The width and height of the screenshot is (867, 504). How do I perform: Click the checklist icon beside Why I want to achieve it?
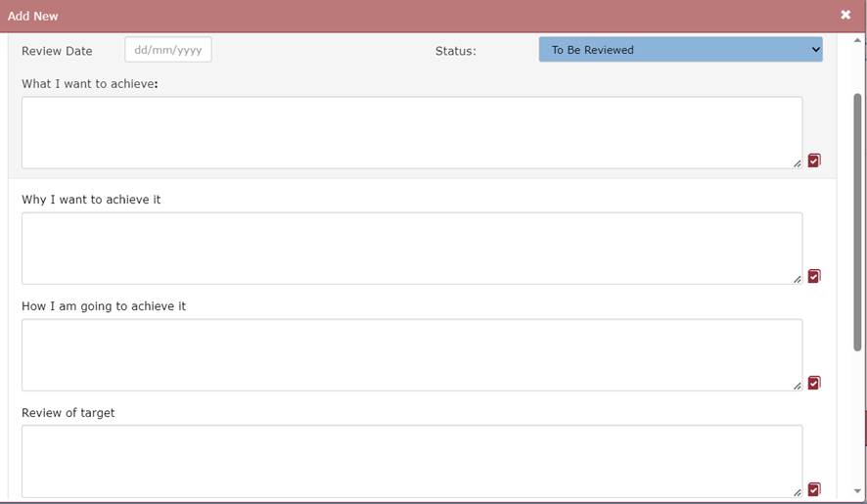click(814, 276)
